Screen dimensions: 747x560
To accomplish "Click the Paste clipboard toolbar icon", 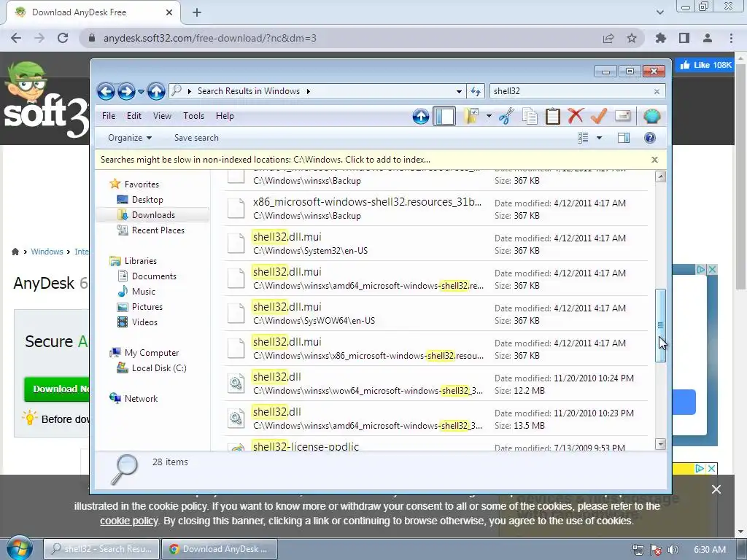I will tap(553, 116).
